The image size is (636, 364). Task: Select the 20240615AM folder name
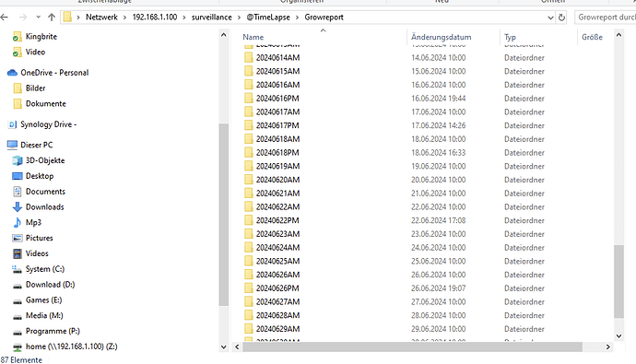(277, 71)
